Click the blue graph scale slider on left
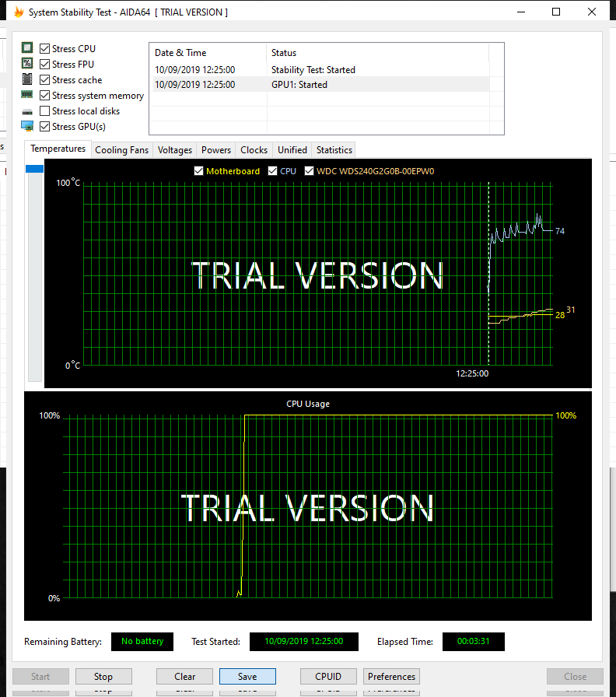Screen dimensions: 616x697 click(x=35, y=169)
